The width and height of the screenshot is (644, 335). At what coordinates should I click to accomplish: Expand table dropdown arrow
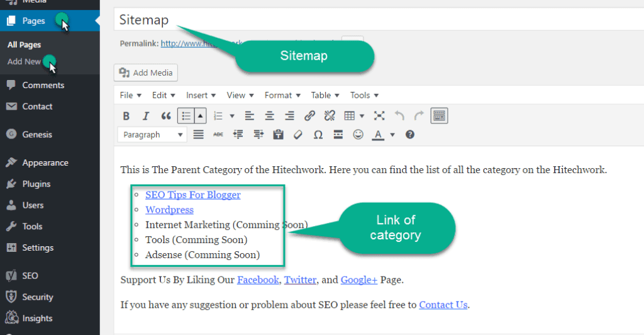(x=362, y=116)
